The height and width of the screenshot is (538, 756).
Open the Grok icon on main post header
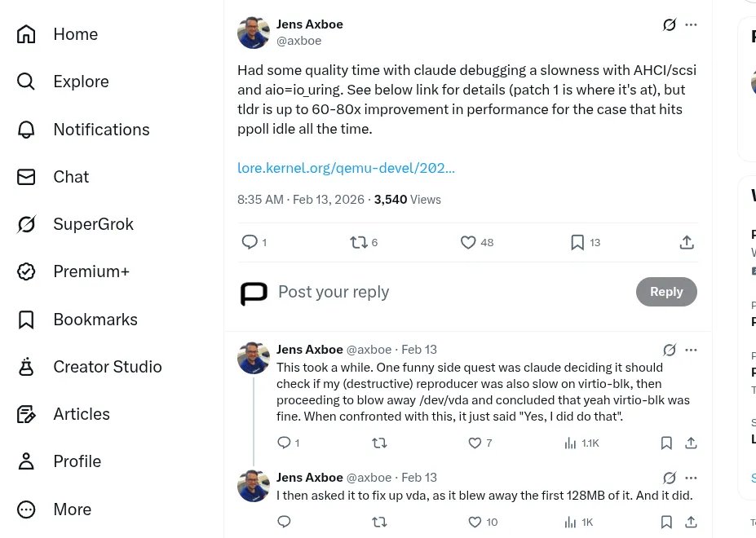coord(670,24)
